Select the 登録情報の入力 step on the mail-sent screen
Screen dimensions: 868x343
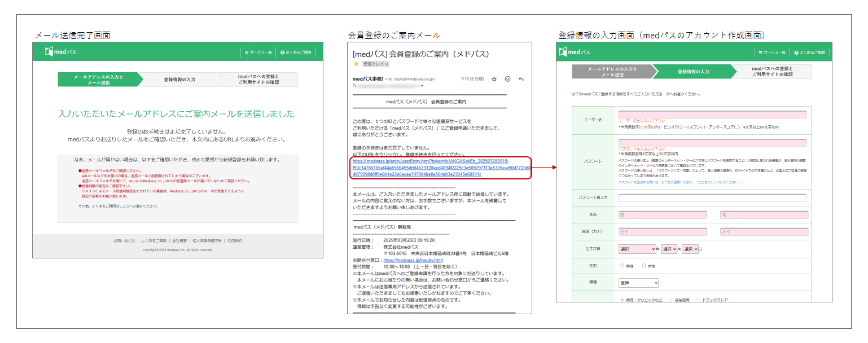(179, 80)
